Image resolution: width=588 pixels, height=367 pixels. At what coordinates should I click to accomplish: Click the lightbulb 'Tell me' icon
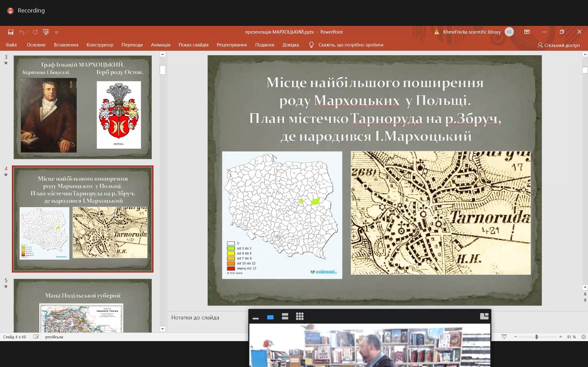311,45
